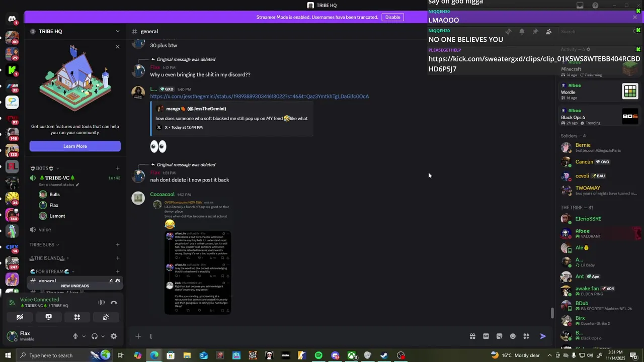Open the Bernie member profile
The image size is (644, 362).
pyautogui.click(x=599, y=147)
